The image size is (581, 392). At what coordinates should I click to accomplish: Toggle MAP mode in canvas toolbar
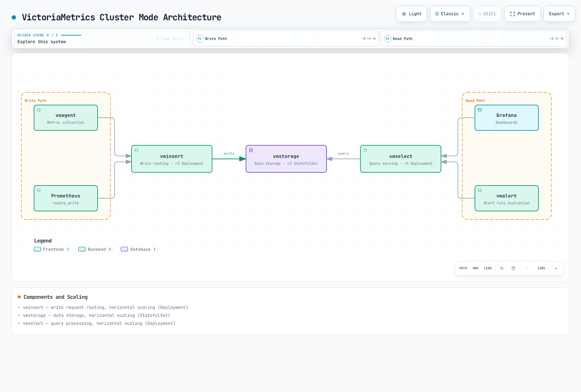475,268
